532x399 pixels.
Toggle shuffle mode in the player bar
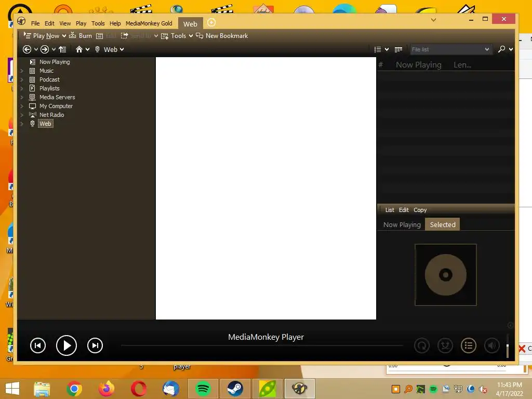point(445,345)
